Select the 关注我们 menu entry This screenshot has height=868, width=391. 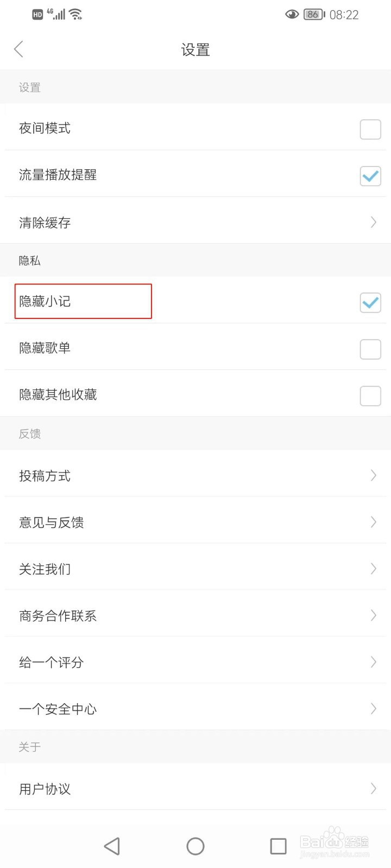tap(195, 569)
